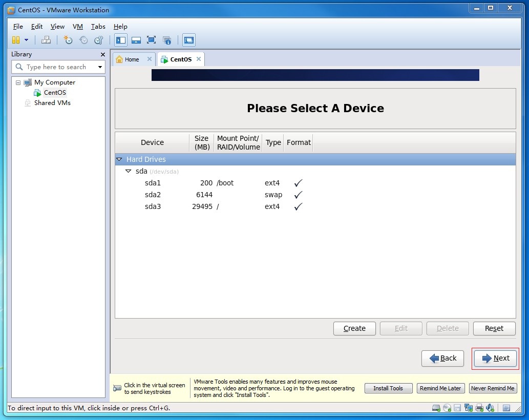Open the snapshot manager icon
This screenshot has height=420, width=529.
98,40
